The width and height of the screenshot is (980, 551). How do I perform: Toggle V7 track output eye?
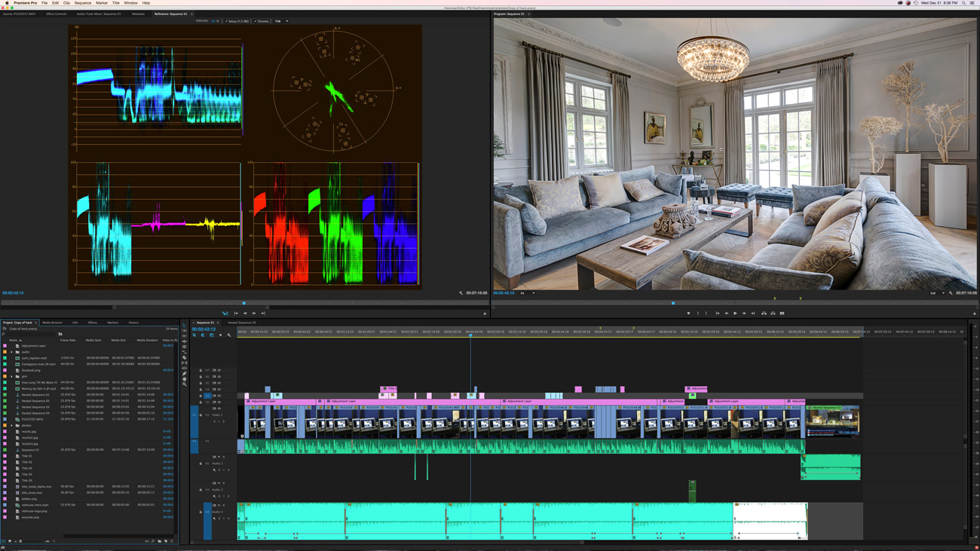coord(219,370)
